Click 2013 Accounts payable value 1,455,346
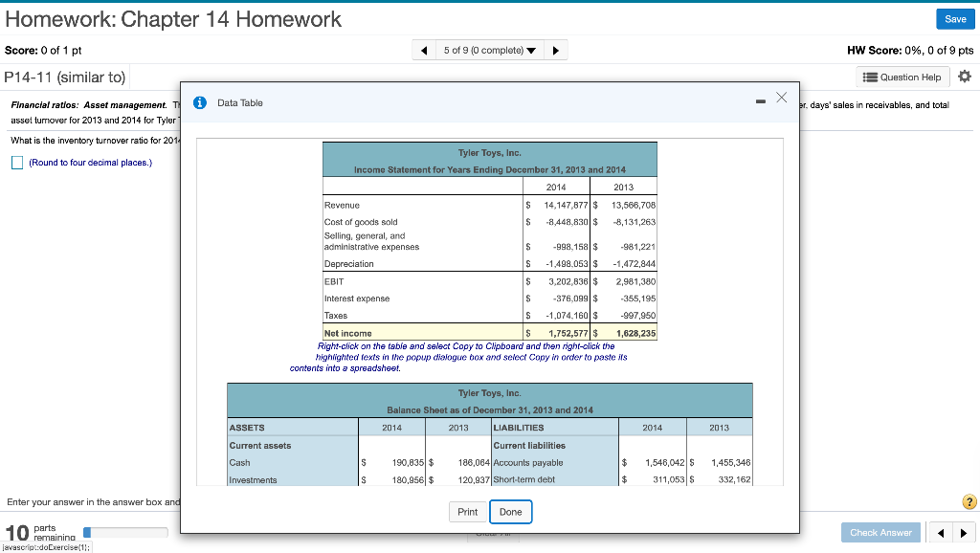The image size is (980, 553). (x=730, y=463)
